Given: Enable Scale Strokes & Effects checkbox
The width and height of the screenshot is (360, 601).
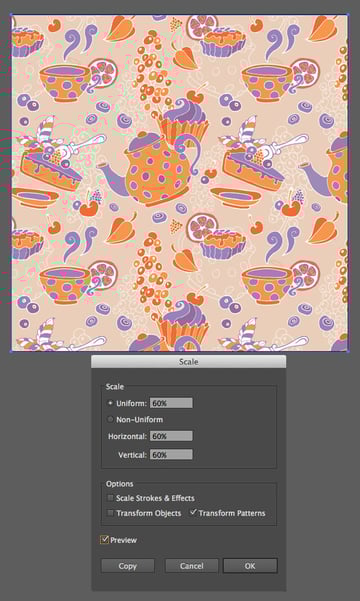Looking at the screenshot, I should click(110, 498).
